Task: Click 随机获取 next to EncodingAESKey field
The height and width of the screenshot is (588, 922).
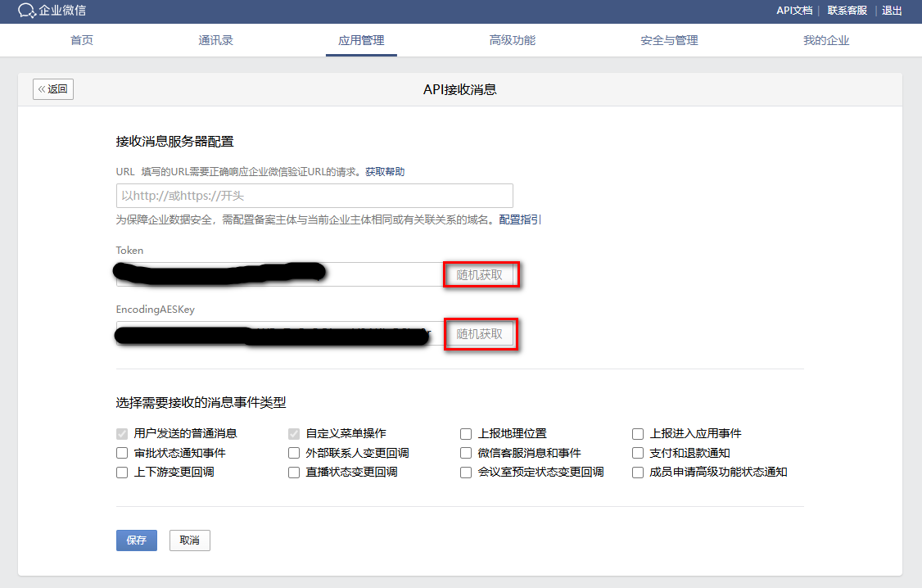Action: coord(481,334)
